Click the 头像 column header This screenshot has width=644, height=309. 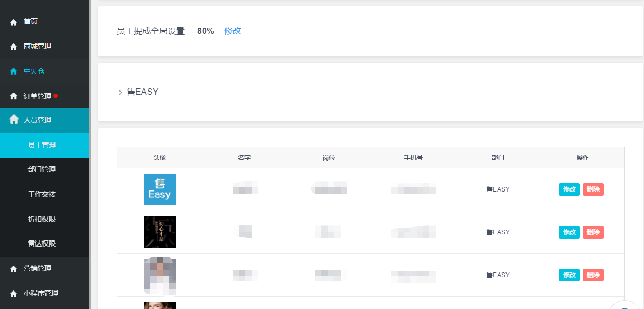160,158
